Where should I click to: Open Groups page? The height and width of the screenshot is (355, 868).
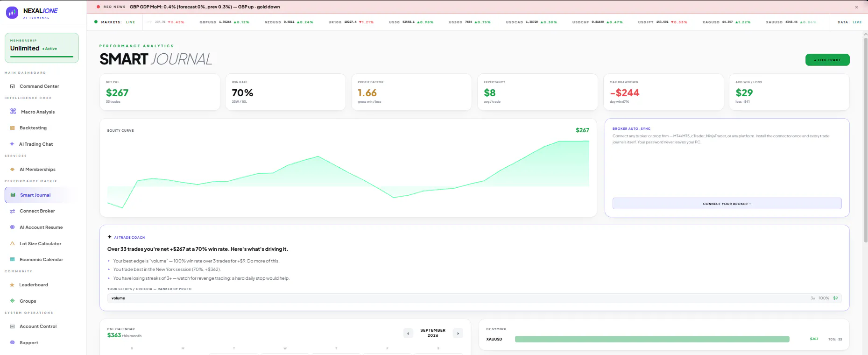pyautogui.click(x=28, y=301)
